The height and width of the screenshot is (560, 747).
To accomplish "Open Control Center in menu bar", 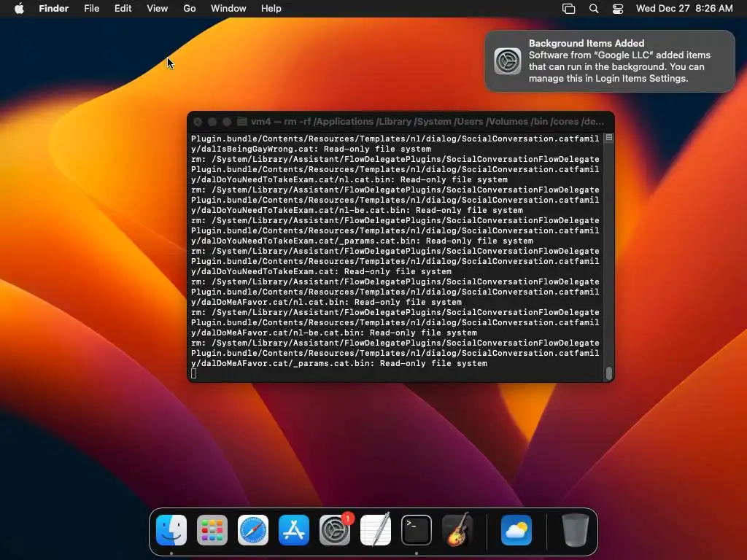I will (x=618, y=9).
